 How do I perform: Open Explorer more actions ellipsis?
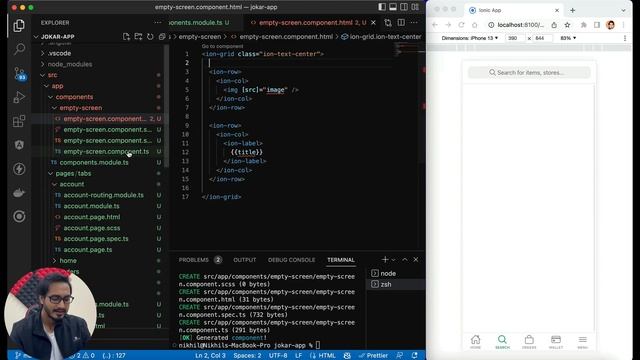158,23
